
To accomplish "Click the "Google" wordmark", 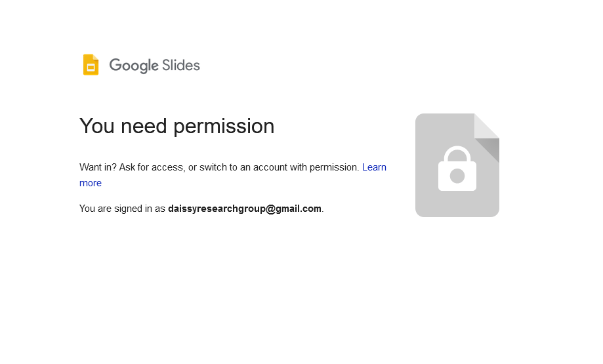I will click(x=134, y=66).
